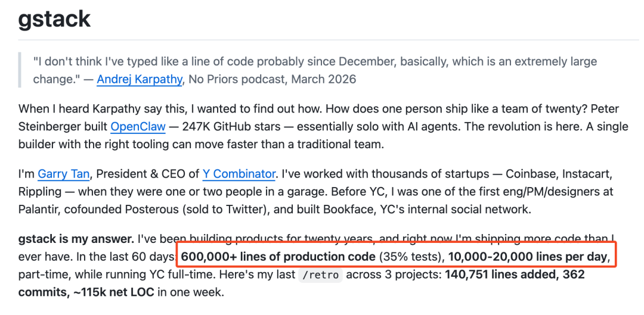This screenshot has height=315, width=644.
Task: Visit the Y Combinator link
Action: [x=239, y=174]
